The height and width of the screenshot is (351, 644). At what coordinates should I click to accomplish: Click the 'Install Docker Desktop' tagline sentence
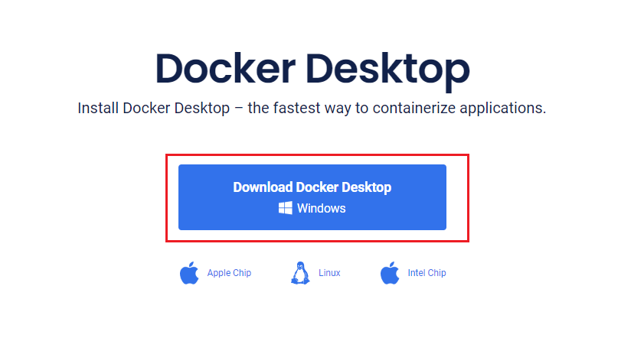click(x=312, y=109)
